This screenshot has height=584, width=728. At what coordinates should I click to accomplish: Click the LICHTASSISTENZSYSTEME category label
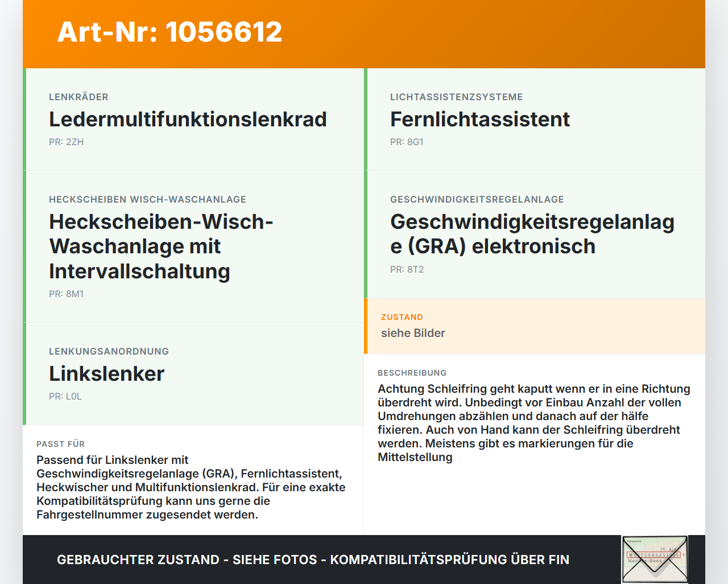tap(456, 97)
